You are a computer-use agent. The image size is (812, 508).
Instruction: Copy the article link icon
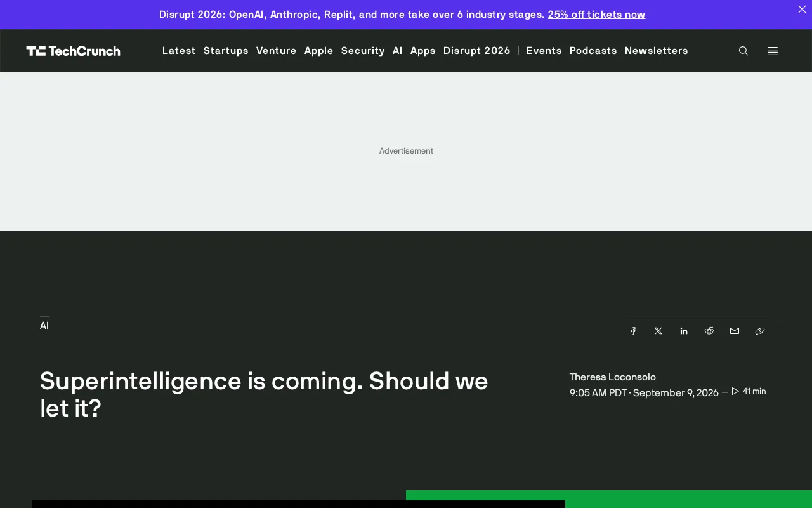[760, 331]
